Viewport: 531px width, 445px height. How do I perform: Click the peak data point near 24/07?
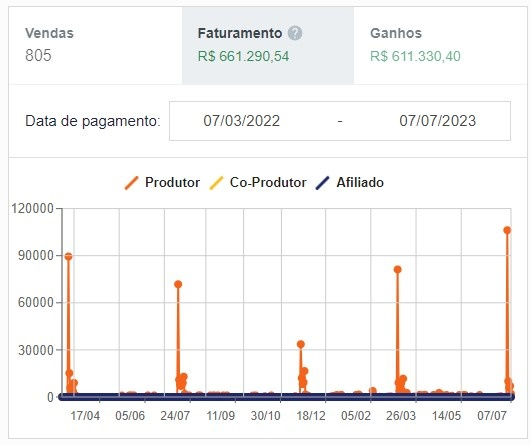(x=178, y=284)
